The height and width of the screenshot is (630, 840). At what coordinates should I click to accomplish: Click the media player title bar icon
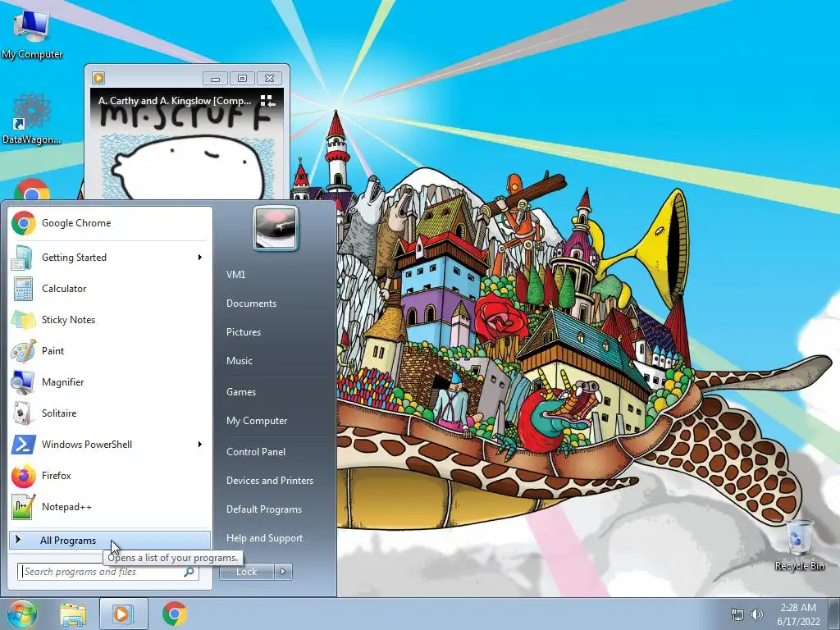coord(98,78)
